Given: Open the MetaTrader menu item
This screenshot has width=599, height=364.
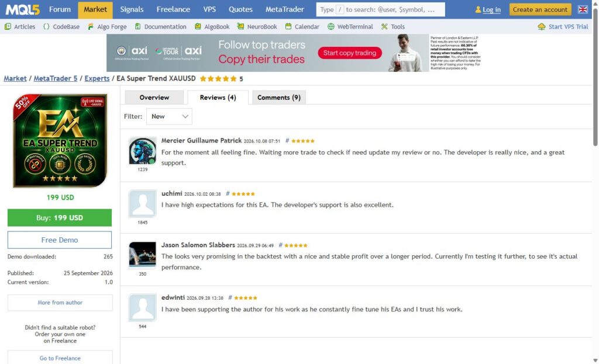Looking at the screenshot, I should 285,9.
